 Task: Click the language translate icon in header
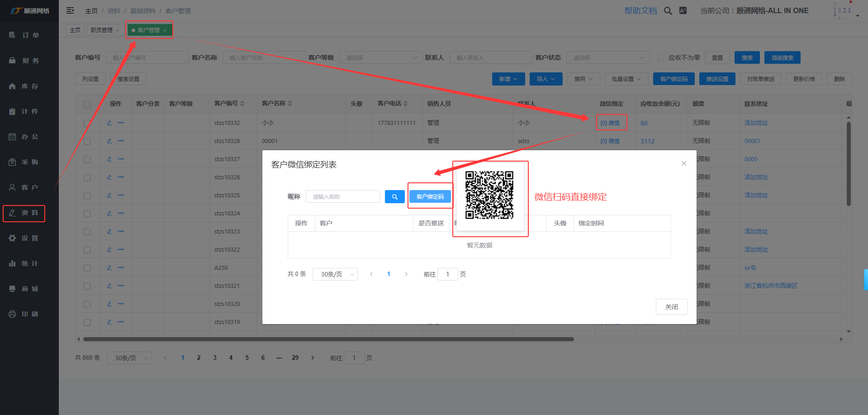point(683,11)
